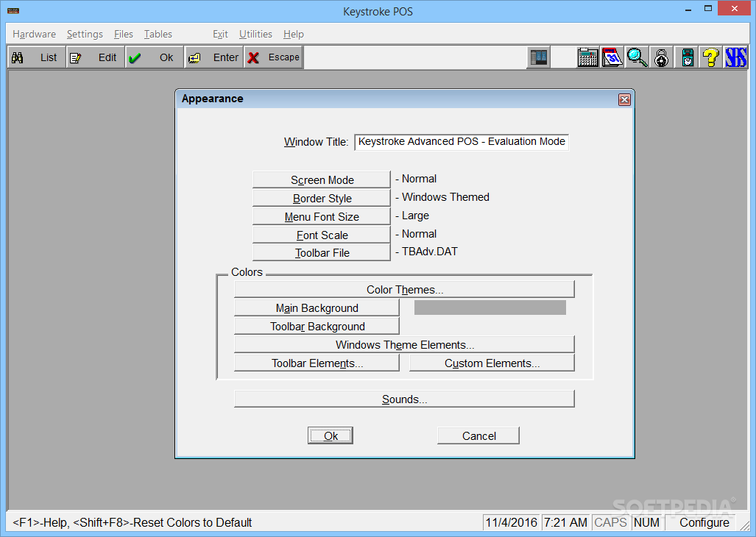756x537 pixels.
Task: Open the on-screen keypad panel icon
Action: 539,58
